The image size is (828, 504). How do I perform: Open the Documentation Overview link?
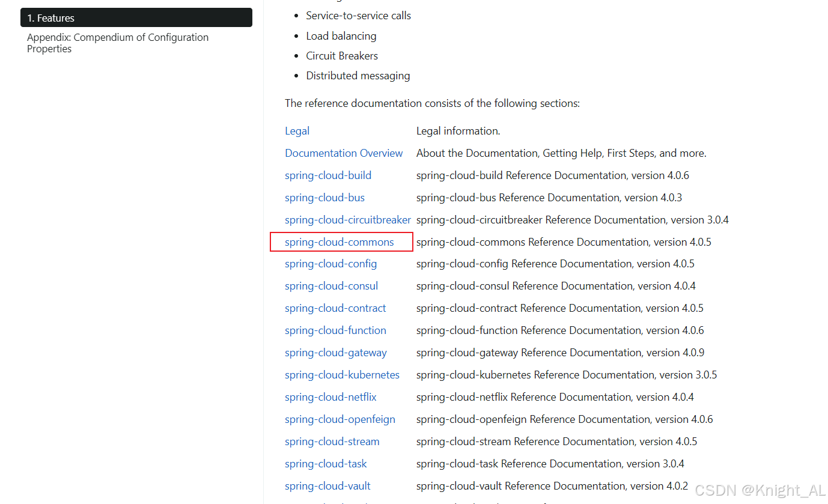click(344, 153)
